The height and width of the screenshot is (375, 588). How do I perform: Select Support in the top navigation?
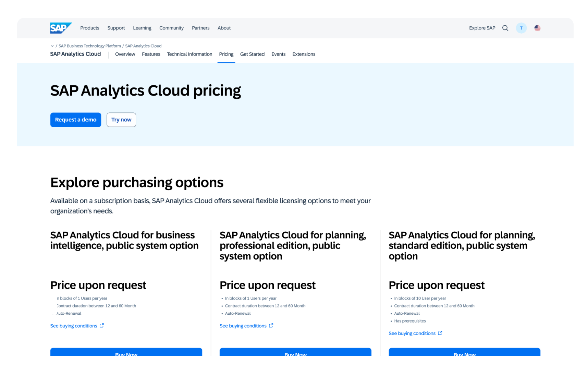116,28
